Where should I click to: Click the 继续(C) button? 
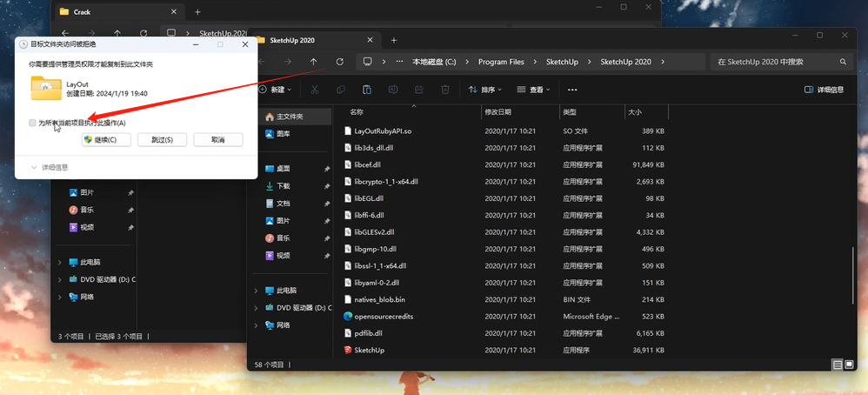pyautogui.click(x=106, y=140)
